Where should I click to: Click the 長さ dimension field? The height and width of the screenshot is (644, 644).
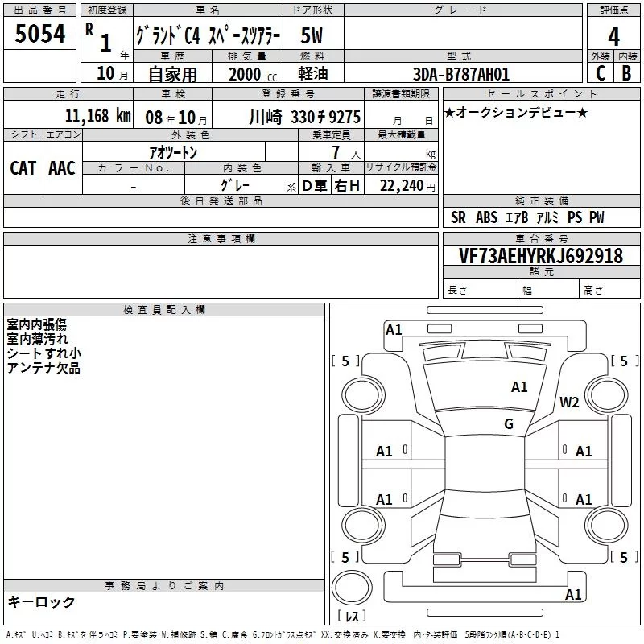[x=480, y=290]
